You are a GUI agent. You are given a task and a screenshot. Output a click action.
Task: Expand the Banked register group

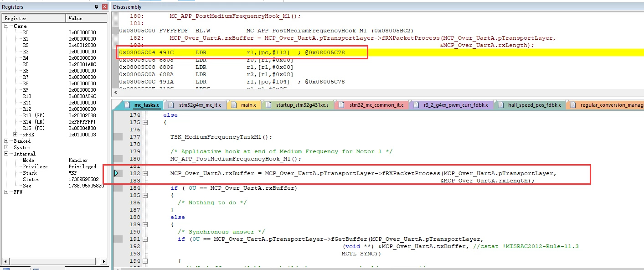click(x=7, y=141)
